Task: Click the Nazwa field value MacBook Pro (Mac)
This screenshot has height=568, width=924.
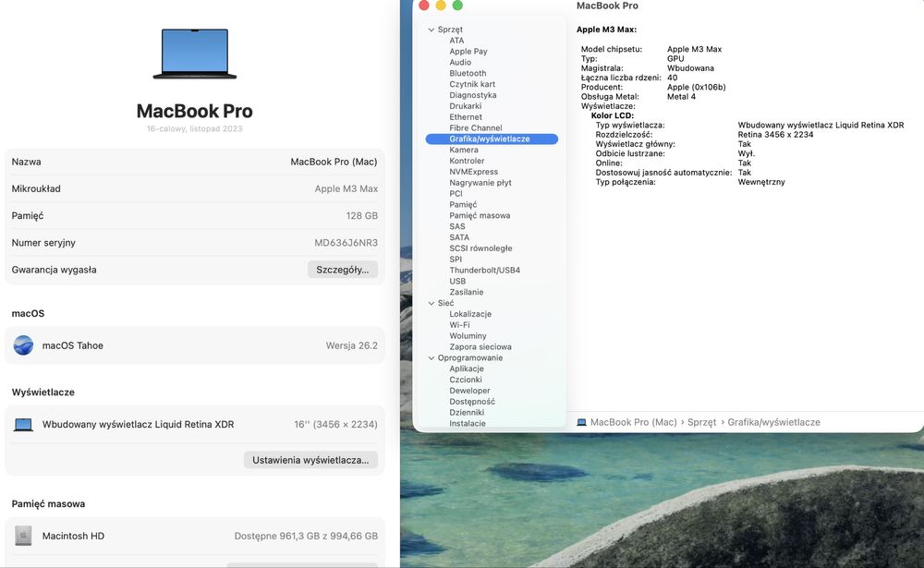Action: (x=334, y=162)
